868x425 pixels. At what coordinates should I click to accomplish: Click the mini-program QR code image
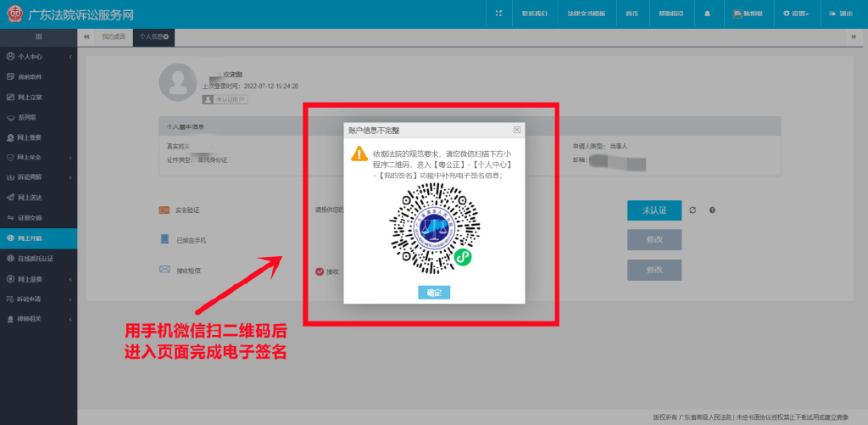[x=434, y=228]
